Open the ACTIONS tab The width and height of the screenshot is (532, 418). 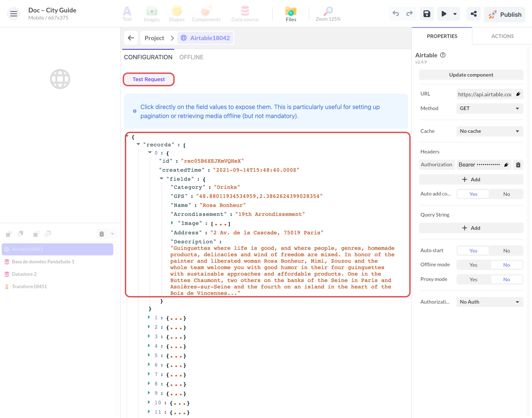[502, 36]
